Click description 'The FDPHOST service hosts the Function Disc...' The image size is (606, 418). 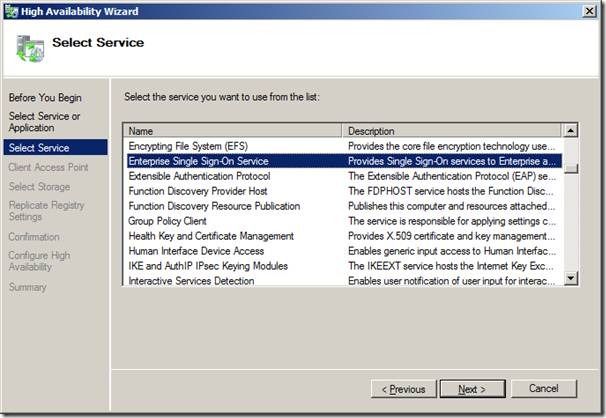(x=451, y=191)
